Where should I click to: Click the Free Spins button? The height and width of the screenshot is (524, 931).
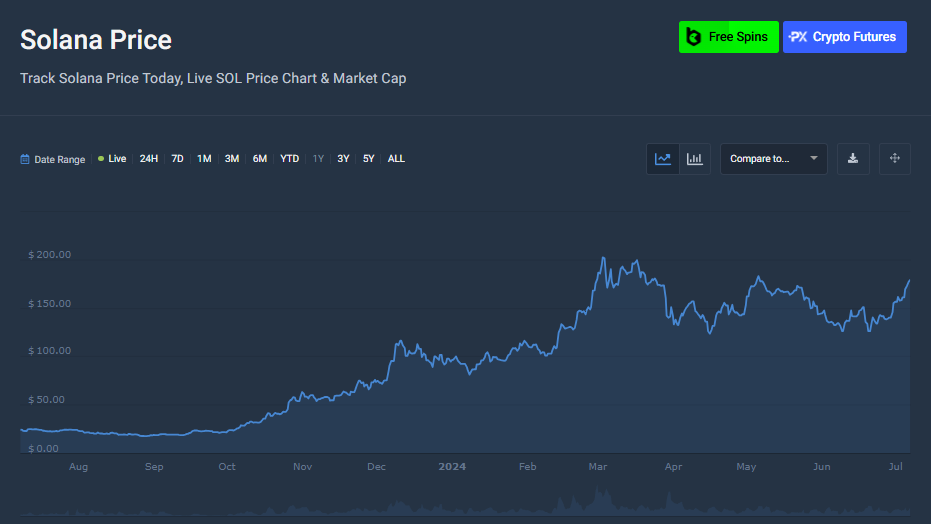pos(729,37)
